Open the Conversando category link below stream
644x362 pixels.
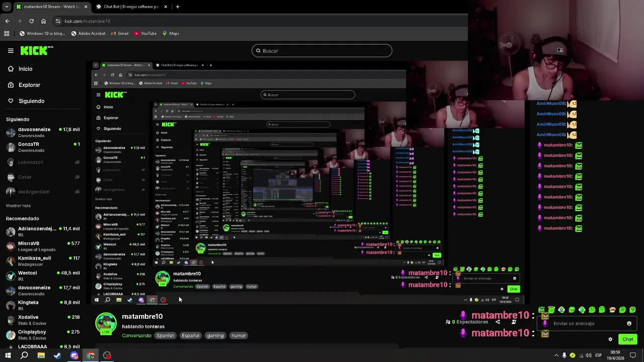[136, 335]
